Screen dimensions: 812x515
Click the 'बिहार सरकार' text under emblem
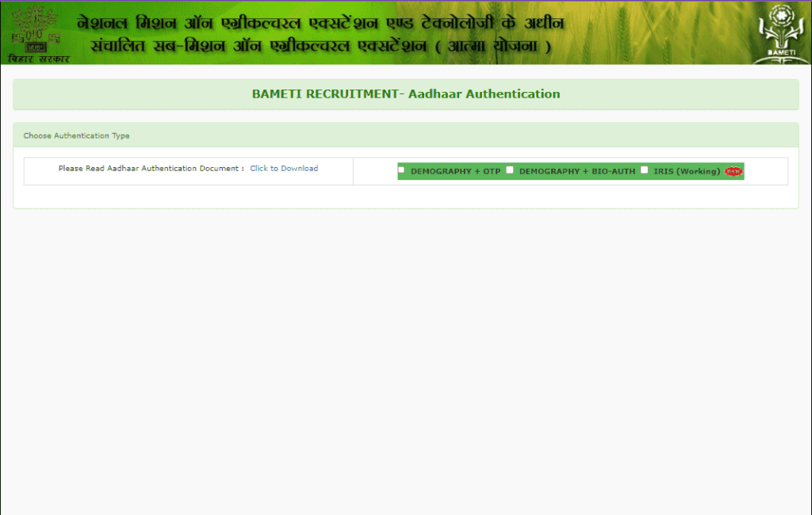click(39, 59)
